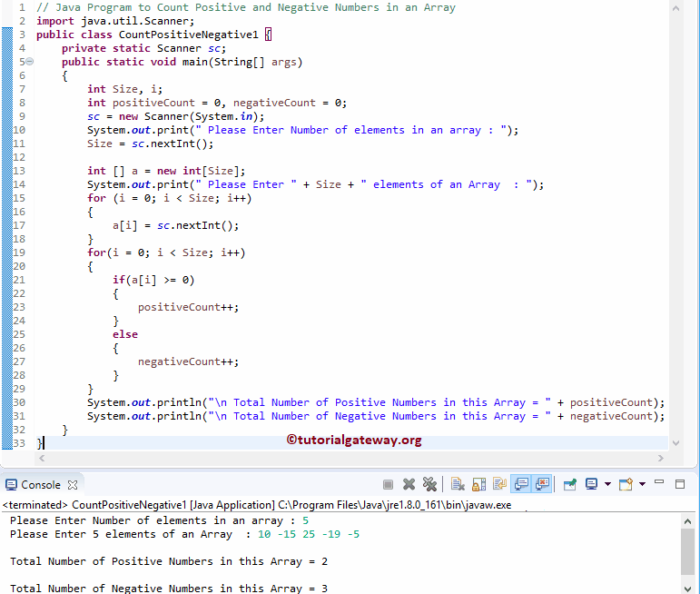Image resolution: width=700 pixels, height=594 pixels.
Task: Open Display Selected Console dropdown arrow
Action: (x=607, y=485)
